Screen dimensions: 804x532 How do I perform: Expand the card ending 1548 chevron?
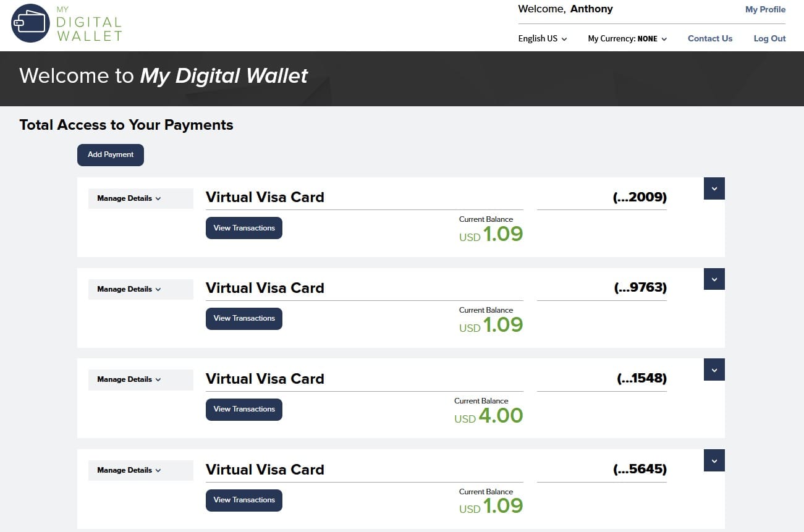click(x=714, y=370)
